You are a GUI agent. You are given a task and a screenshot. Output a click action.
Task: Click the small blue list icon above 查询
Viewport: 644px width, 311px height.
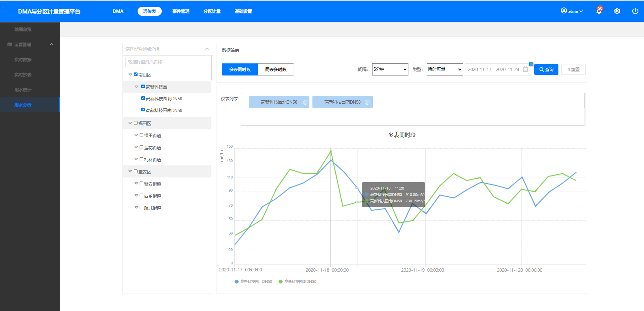531,64
